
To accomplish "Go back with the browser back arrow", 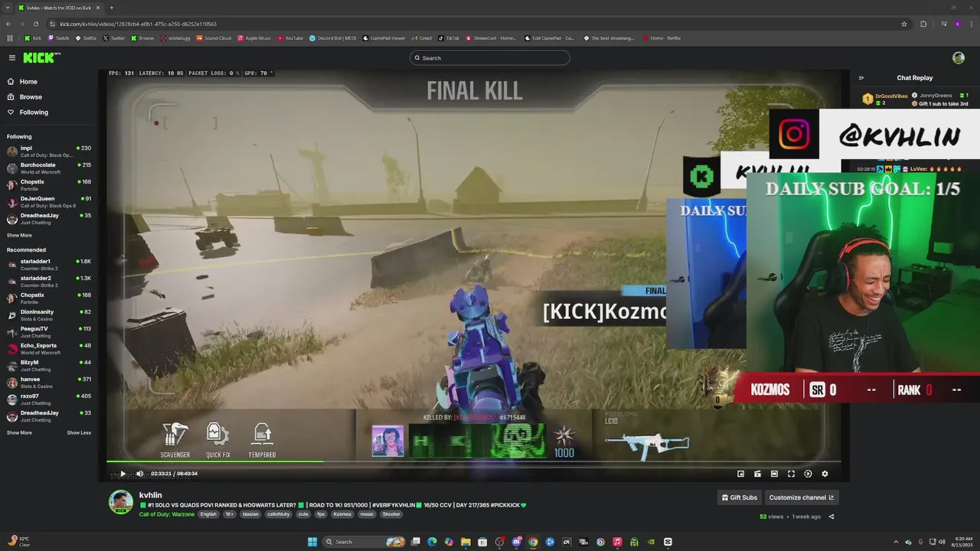I will pos(9,24).
